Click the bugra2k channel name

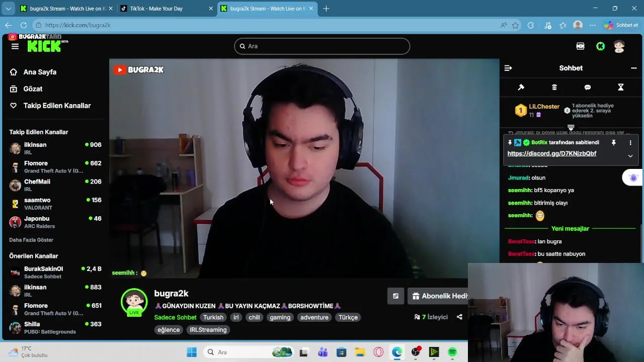tap(171, 294)
